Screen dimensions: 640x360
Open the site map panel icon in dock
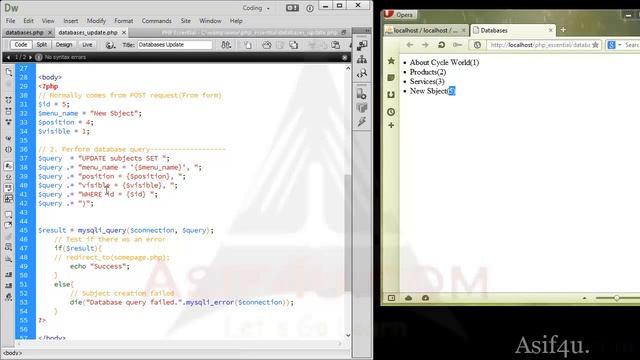pyautogui.click(x=362, y=60)
